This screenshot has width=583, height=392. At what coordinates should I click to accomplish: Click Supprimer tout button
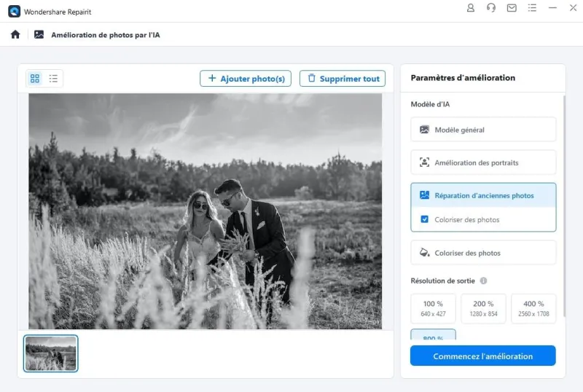click(342, 79)
